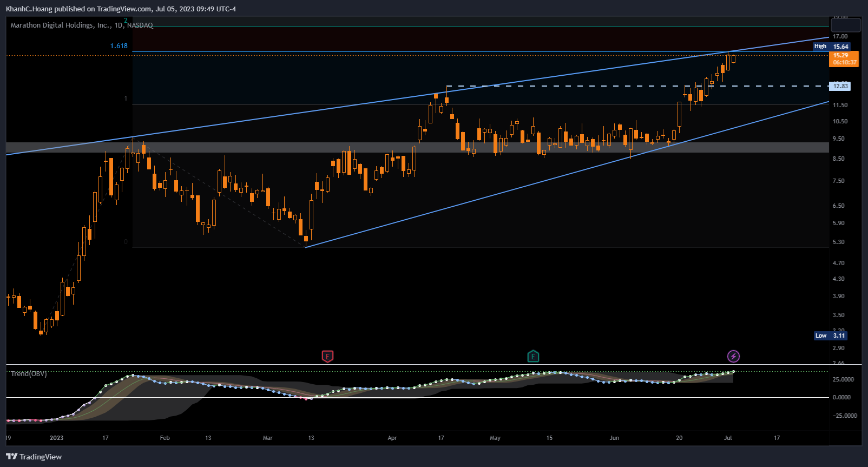The height and width of the screenshot is (467, 868).
Task: Click the 12.83 price level tag
Action: click(x=840, y=86)
